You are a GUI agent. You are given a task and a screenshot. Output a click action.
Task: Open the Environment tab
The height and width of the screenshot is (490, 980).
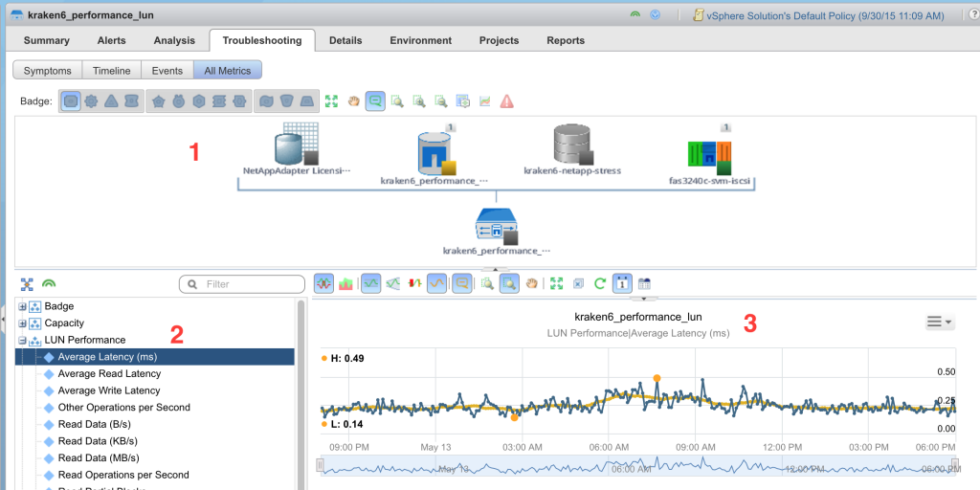(x=420, y=40)
